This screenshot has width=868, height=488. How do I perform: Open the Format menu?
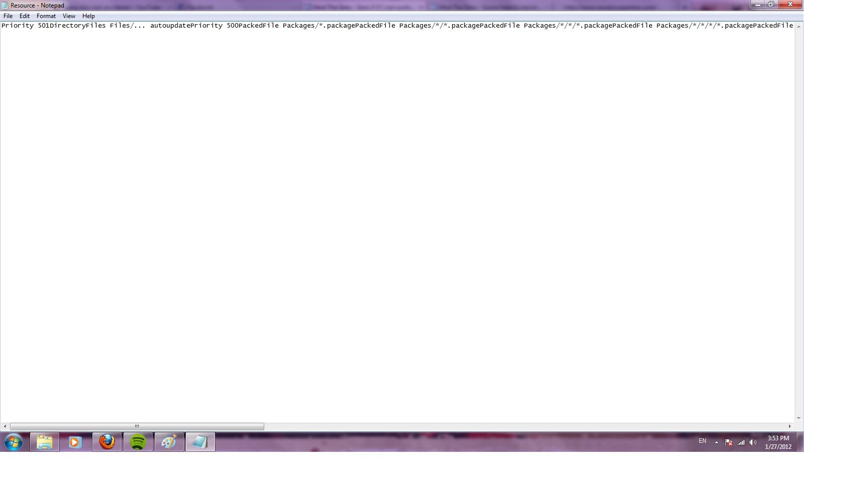[46, 16]
